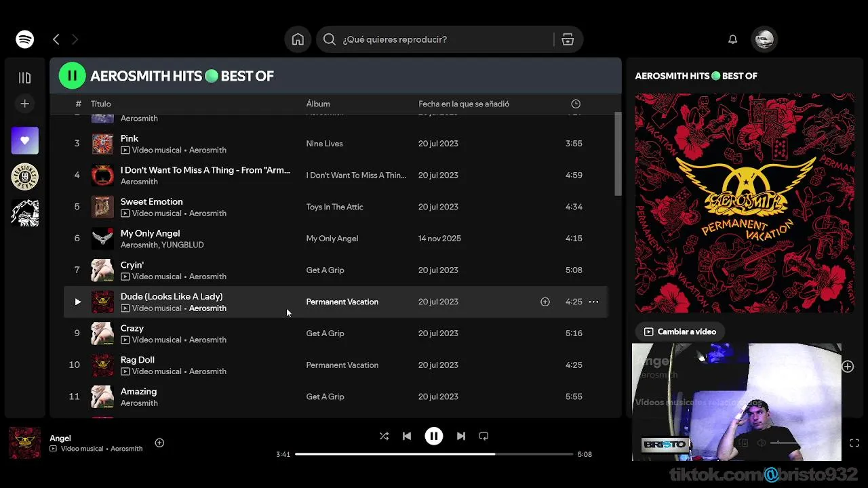Create playlist with the plus icon

click(24, 104)
